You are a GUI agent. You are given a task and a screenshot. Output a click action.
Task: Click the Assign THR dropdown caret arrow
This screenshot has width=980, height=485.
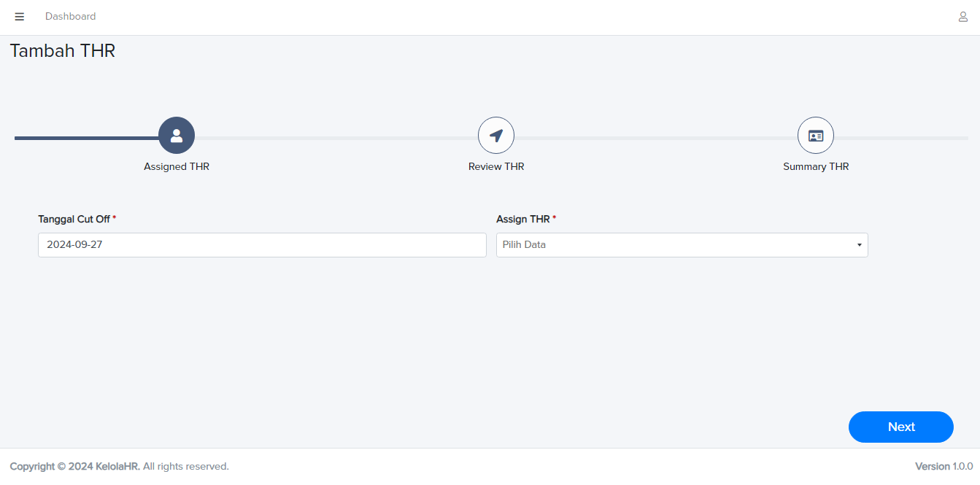(x=860, y=245)
